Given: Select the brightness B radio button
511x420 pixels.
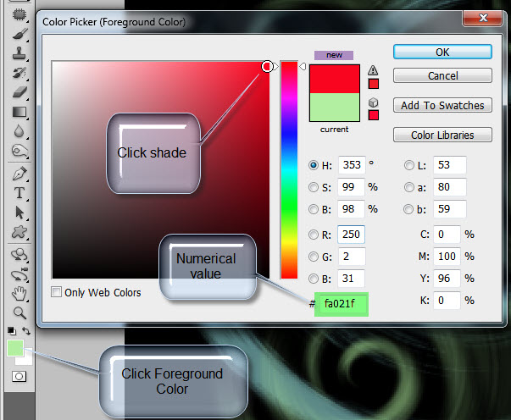Looking at the screenshot, I should 314,209.
